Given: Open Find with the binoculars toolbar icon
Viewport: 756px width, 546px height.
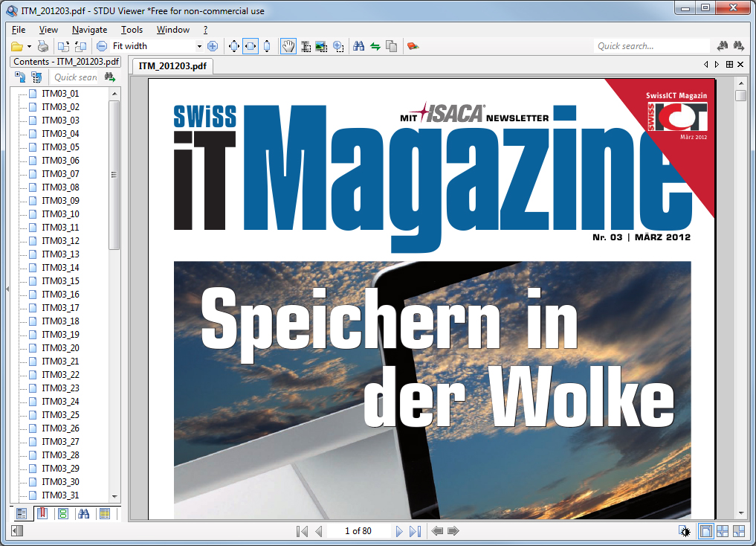Looking at the screenshot, I should coord(359,46).
